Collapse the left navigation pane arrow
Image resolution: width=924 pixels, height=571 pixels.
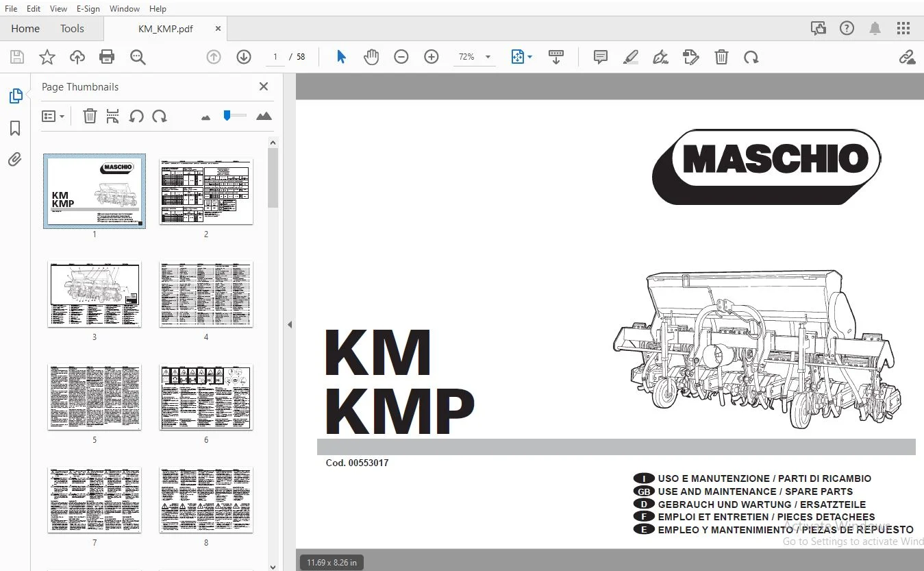click(x=290, y=324)
